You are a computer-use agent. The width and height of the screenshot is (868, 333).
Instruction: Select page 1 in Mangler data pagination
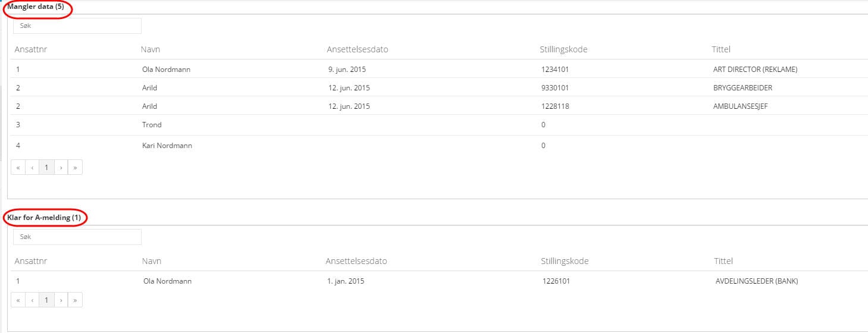pyautogui.click(x=46, y=168)
